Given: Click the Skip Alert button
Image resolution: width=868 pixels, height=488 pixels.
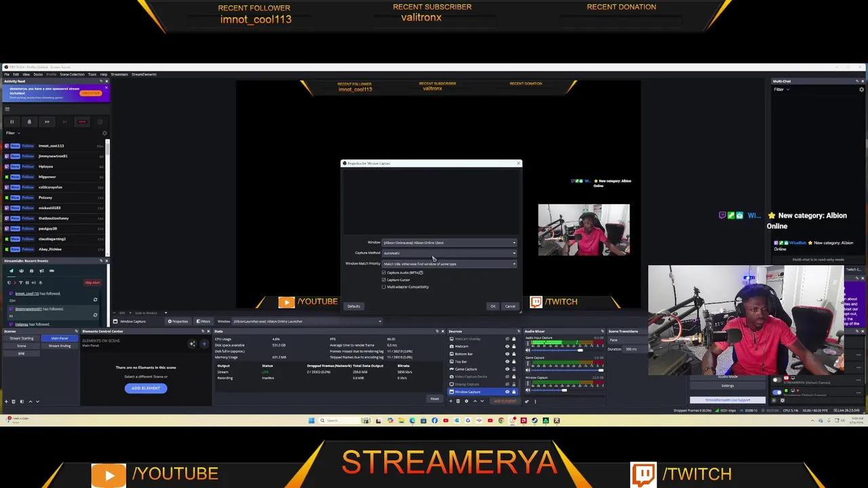Looking at the screenshot, I should [x=92, y=283].
